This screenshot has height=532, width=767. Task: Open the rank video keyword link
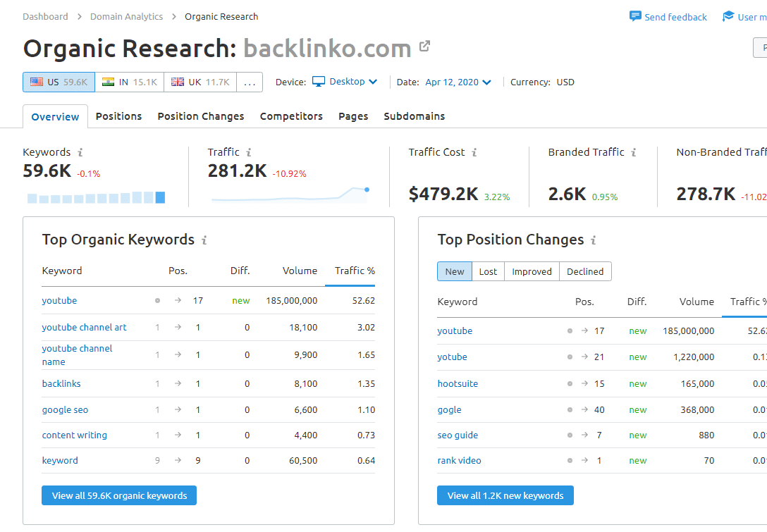459,461
